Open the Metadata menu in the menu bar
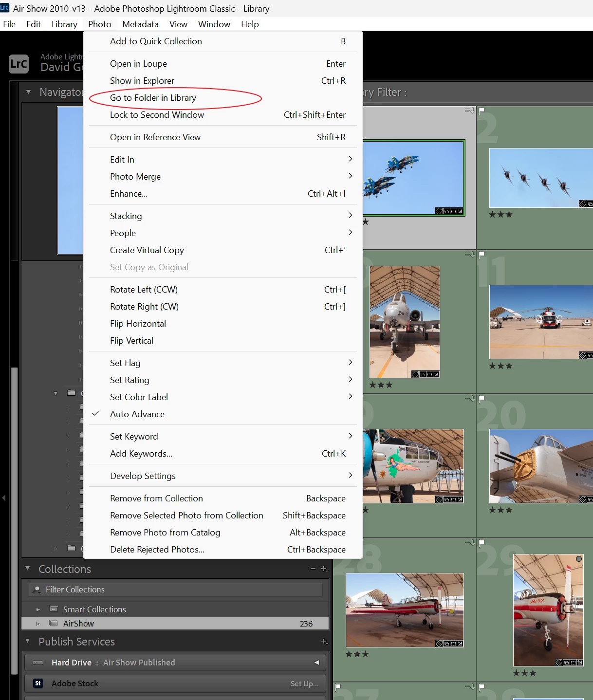 point(140,24)
